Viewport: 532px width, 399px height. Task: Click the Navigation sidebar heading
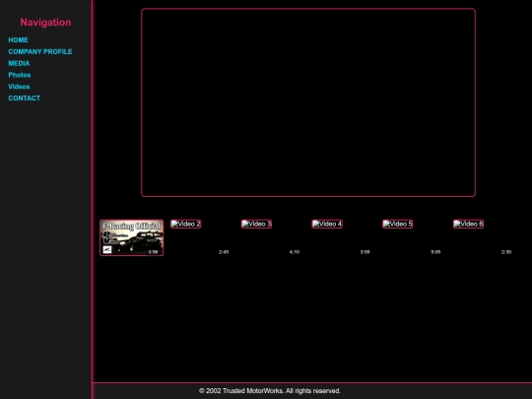click(45, 23)
